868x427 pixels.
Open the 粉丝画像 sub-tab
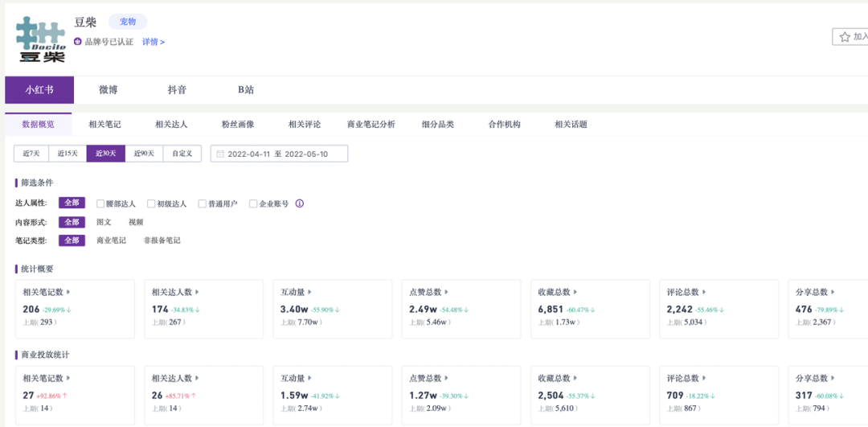238,125
